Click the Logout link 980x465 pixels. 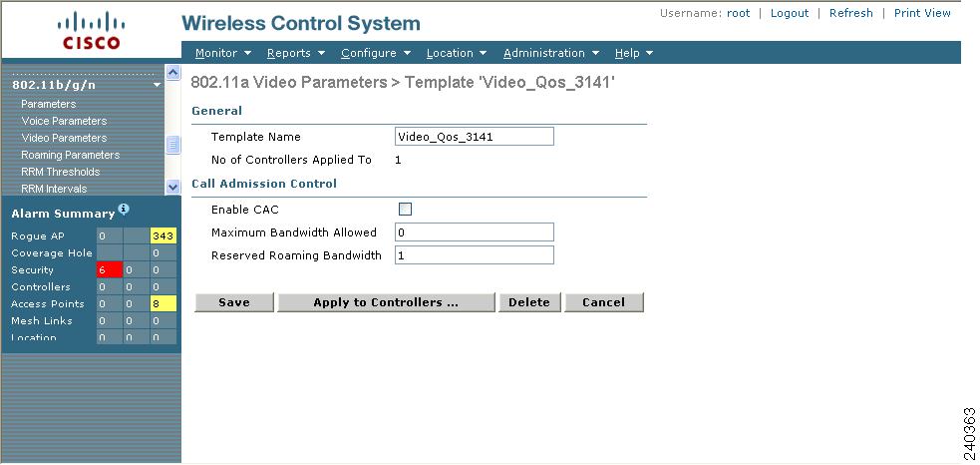[790, 13]
